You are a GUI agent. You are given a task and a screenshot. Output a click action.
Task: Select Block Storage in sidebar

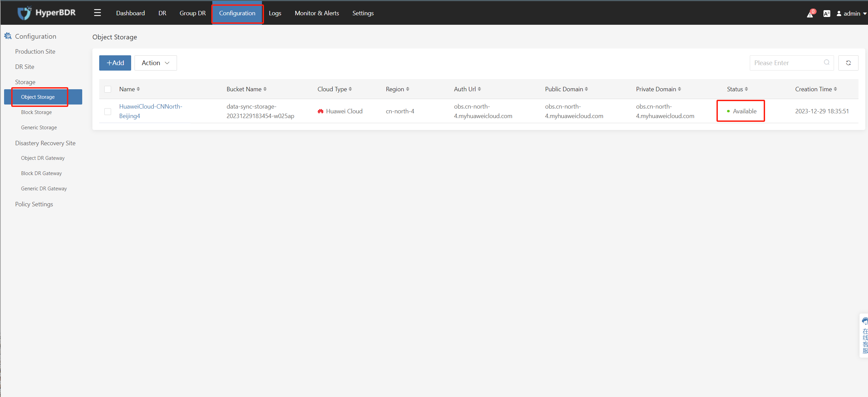(x=36, y=112)
